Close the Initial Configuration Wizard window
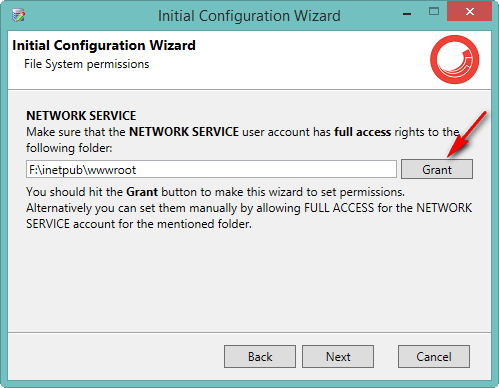Screen dimensions: 499x388 click(470, 11)
